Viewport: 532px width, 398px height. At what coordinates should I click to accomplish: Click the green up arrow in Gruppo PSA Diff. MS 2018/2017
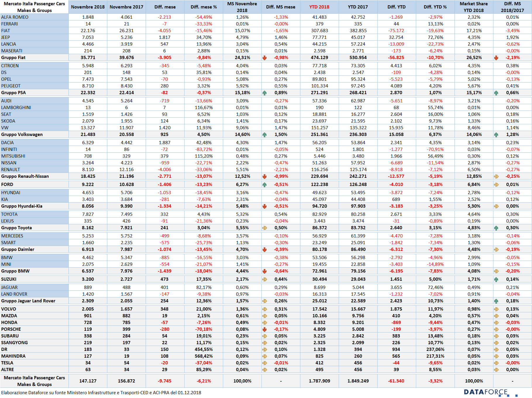point(496,93)
